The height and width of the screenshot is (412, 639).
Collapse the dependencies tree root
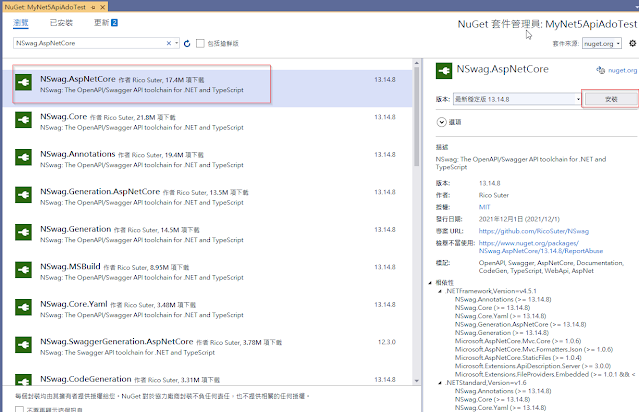(430, 282)
